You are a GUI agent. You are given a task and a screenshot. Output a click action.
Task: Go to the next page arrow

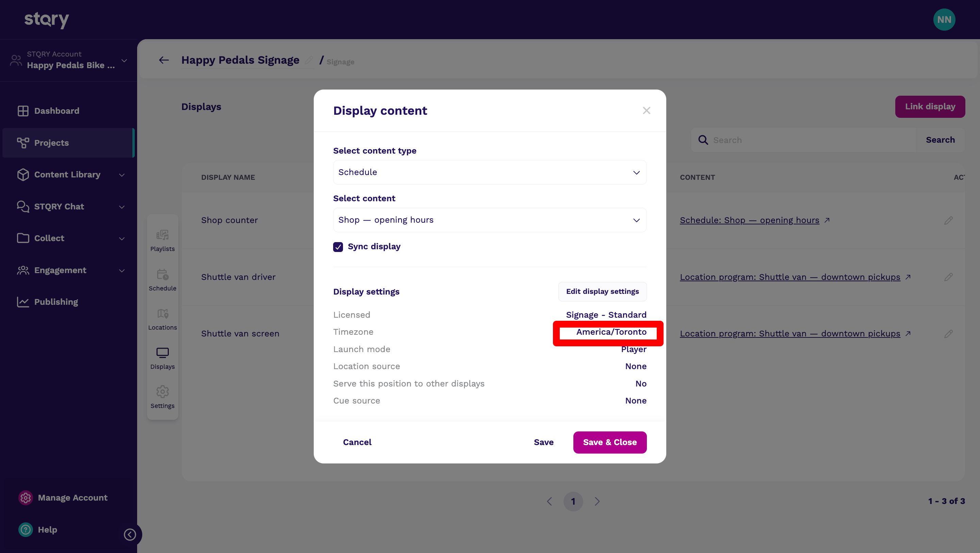click(x=597, y=501)
